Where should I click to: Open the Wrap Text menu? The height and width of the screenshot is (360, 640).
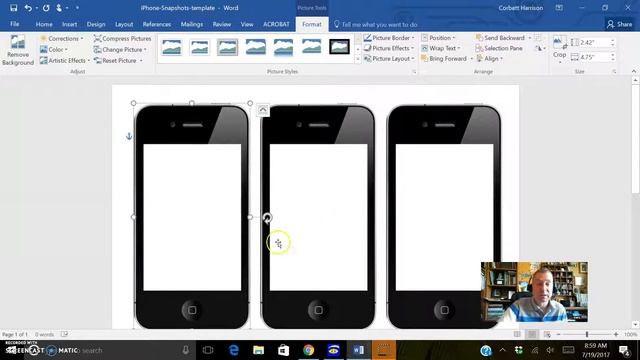point(440,48)
